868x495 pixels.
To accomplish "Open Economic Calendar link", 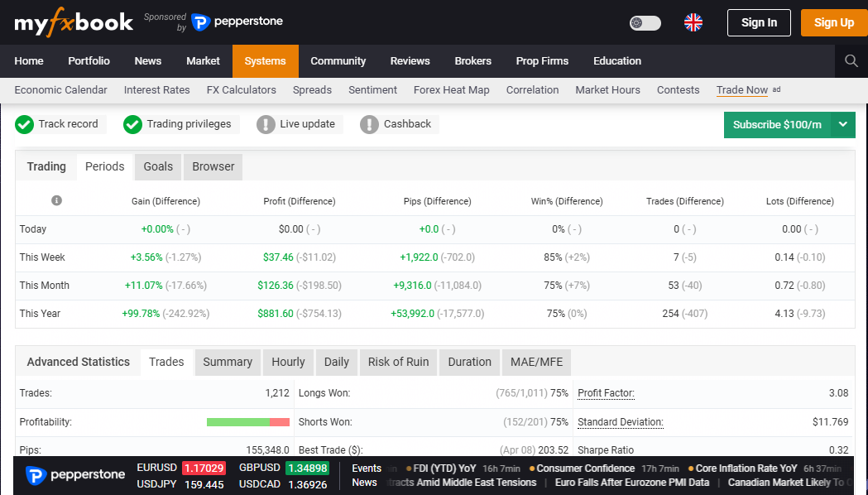I will 61,89.
